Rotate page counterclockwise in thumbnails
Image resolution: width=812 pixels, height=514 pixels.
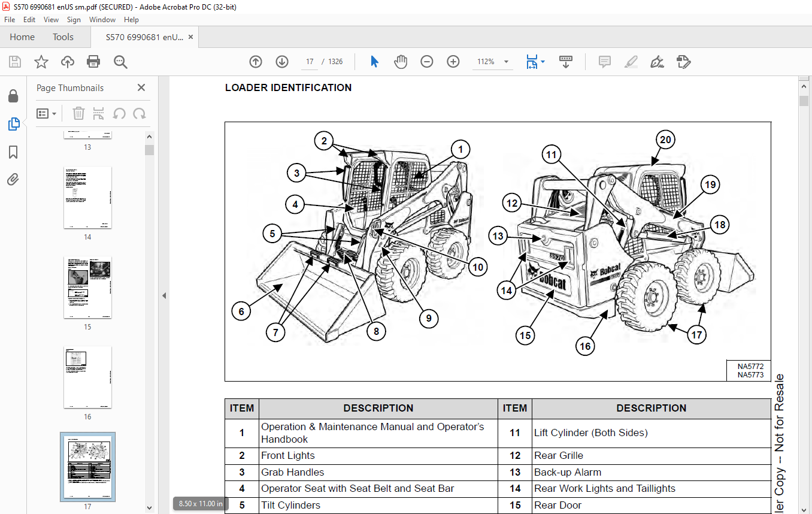coord(119,113)
